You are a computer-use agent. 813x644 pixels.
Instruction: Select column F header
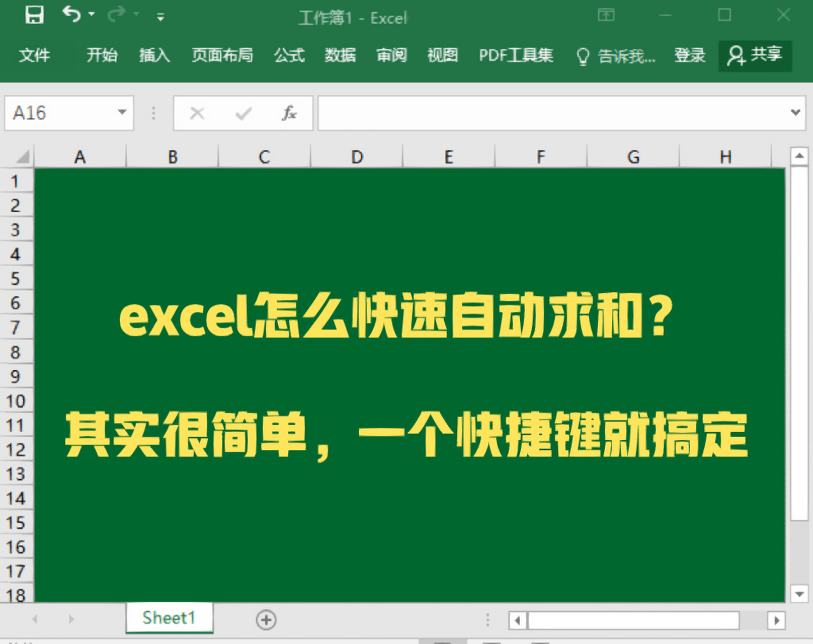click(541, 157)
